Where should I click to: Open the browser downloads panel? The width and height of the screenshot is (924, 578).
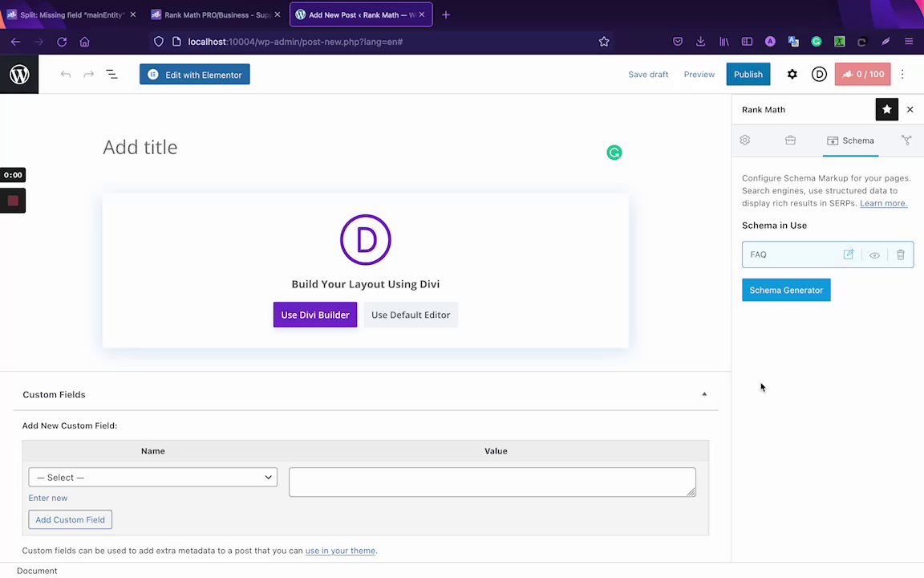(701, 41)
